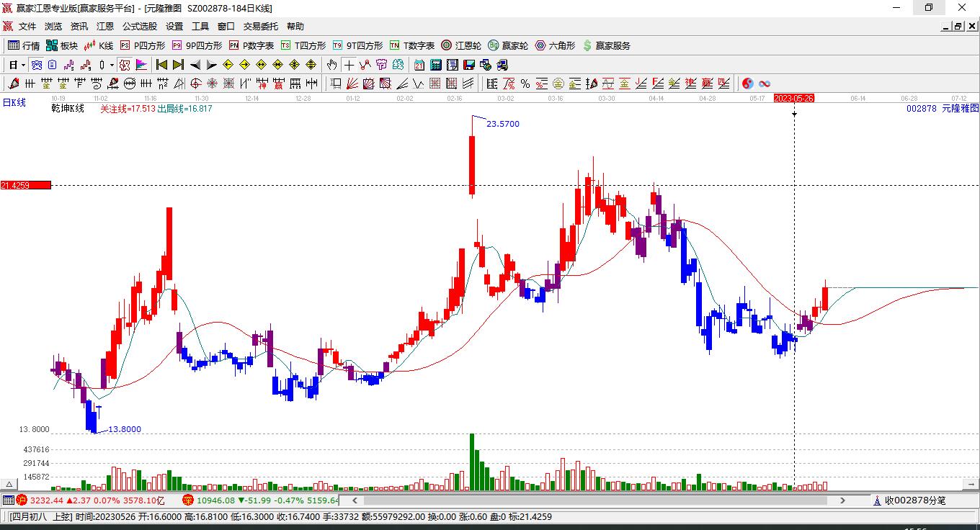Image resolution: width=980 pixels, height=530 pixels.
Task: Open the calculator icon
Action: [x=436, y=65]
